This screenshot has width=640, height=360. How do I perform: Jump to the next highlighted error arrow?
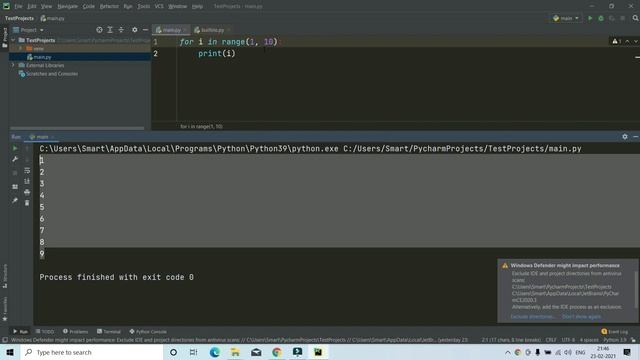pyautogui.click(x=636, y=41)
